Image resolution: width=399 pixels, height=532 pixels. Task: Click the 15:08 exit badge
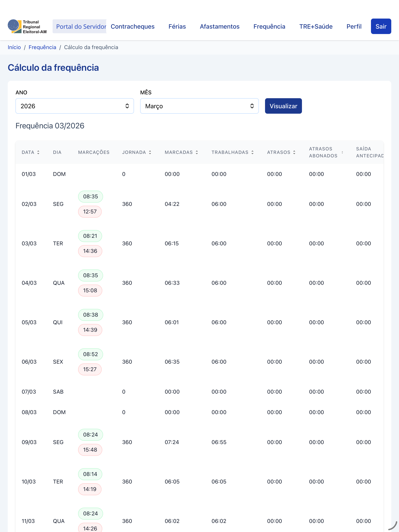pos(90,291)
